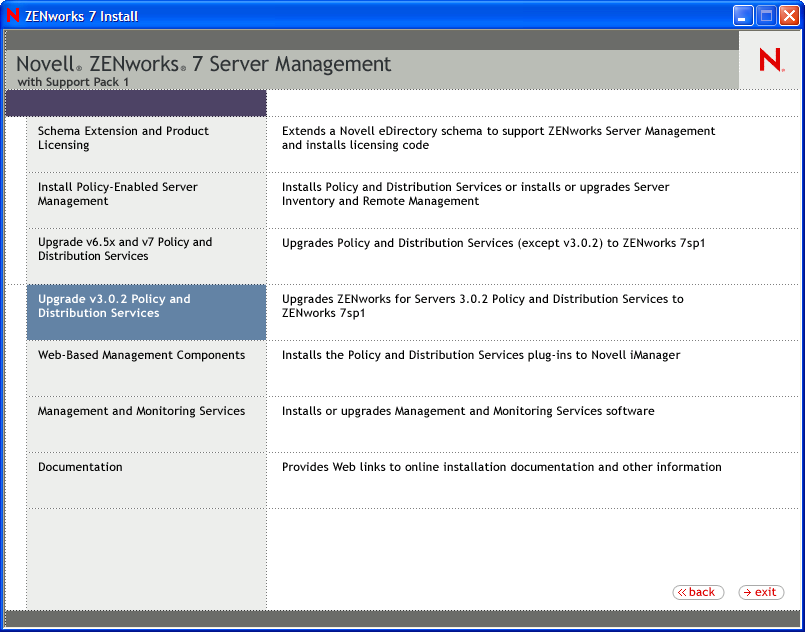805x632 pixels.
Task: Click the 'Novell ZENworks 7 Server Management' heading
Action: pyautogui.click(x=204, y=64)
